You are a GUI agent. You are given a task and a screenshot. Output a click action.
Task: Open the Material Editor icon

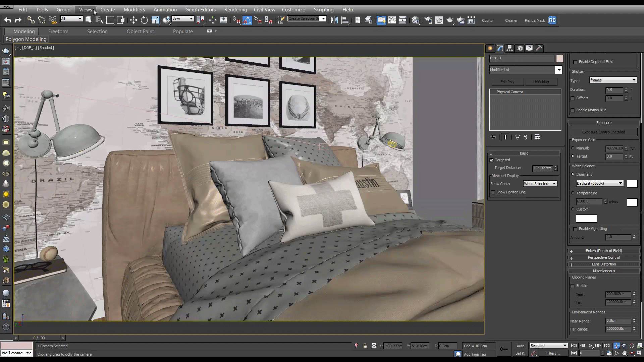click(416, 20)
